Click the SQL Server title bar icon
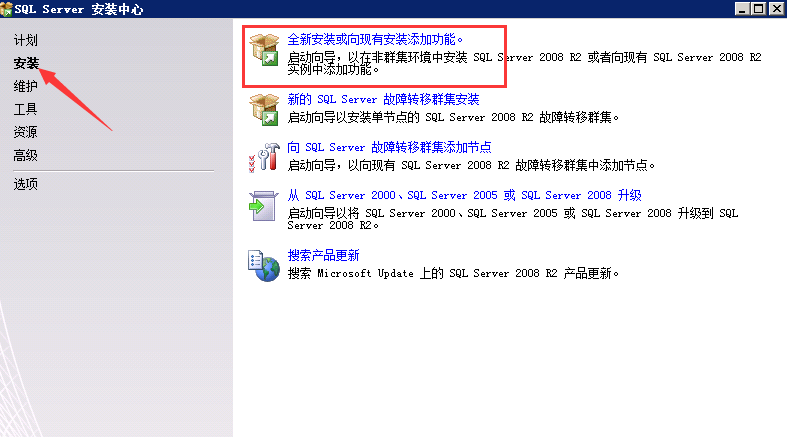Viewport: 787px width, 437px height. tap(6, 9)
